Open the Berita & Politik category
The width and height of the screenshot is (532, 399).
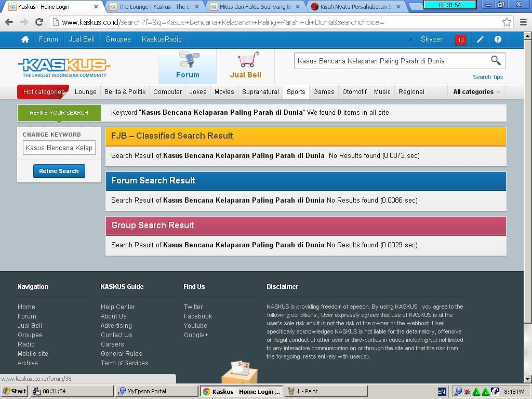click(x=125, y=92)
